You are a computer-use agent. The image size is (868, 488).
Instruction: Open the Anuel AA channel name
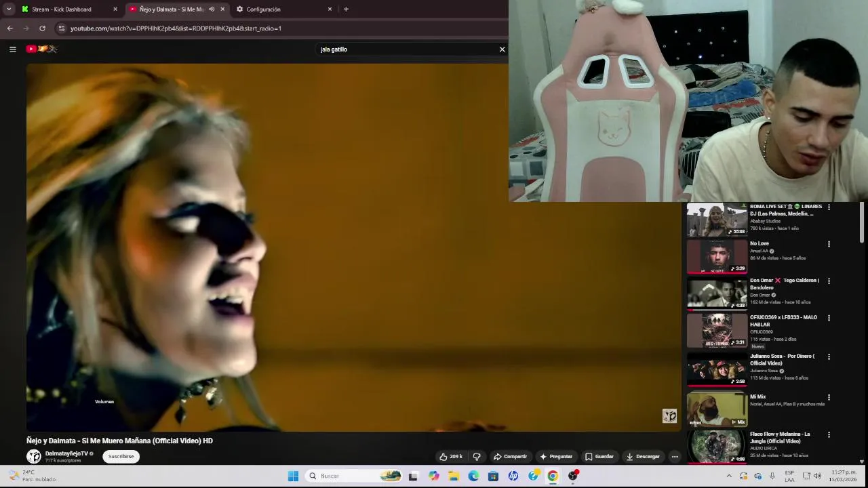(x=759, y=251)
